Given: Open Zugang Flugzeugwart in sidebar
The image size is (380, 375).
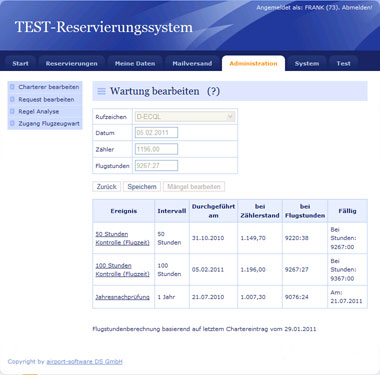Looking at the screenshot, I should click(49, 123).
